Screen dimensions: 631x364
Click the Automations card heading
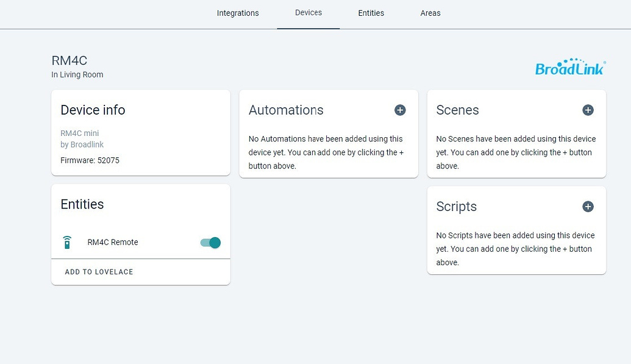point(286,110)
